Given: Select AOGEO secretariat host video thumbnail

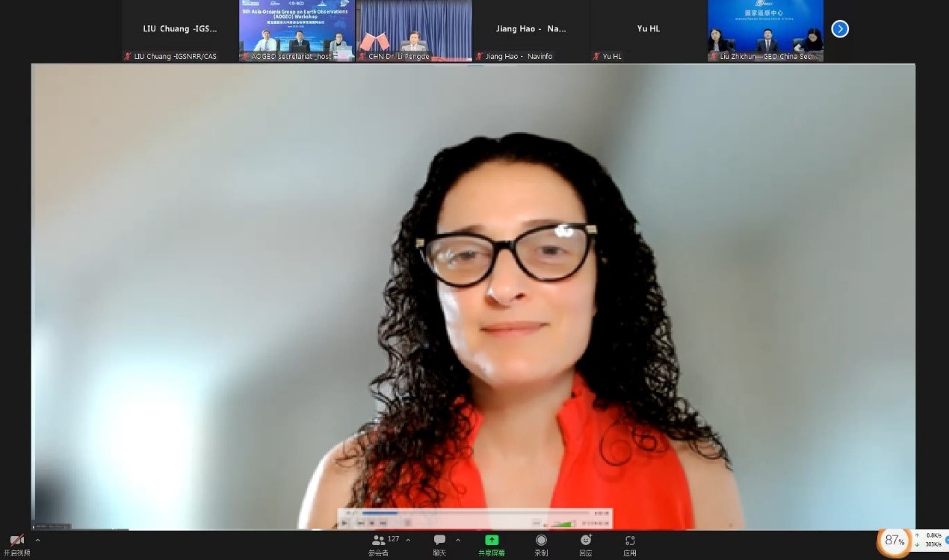Looking at the screenshot, I should (297, 31).
